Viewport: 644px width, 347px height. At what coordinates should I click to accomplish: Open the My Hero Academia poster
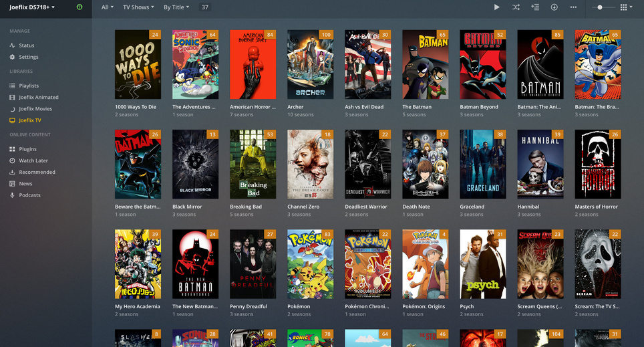[138, 264]
